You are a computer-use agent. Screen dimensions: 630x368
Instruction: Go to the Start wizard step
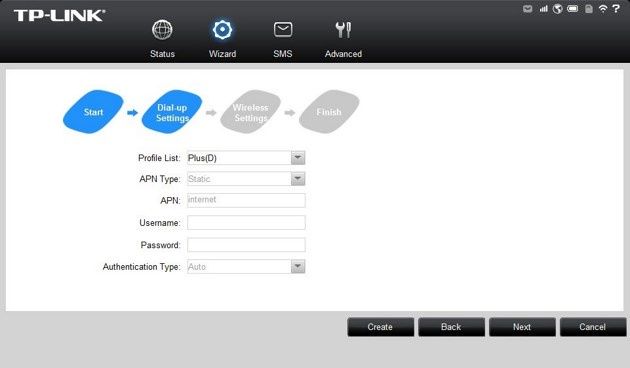(x=93, y=112)
